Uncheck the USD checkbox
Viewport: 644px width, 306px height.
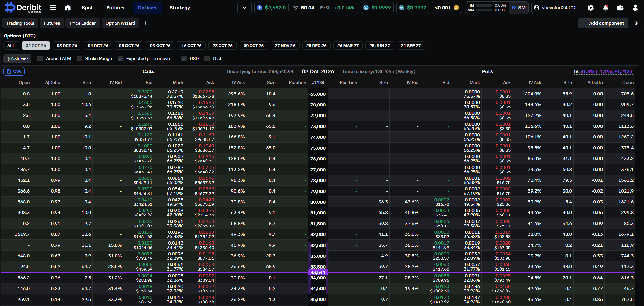(184, 59)
